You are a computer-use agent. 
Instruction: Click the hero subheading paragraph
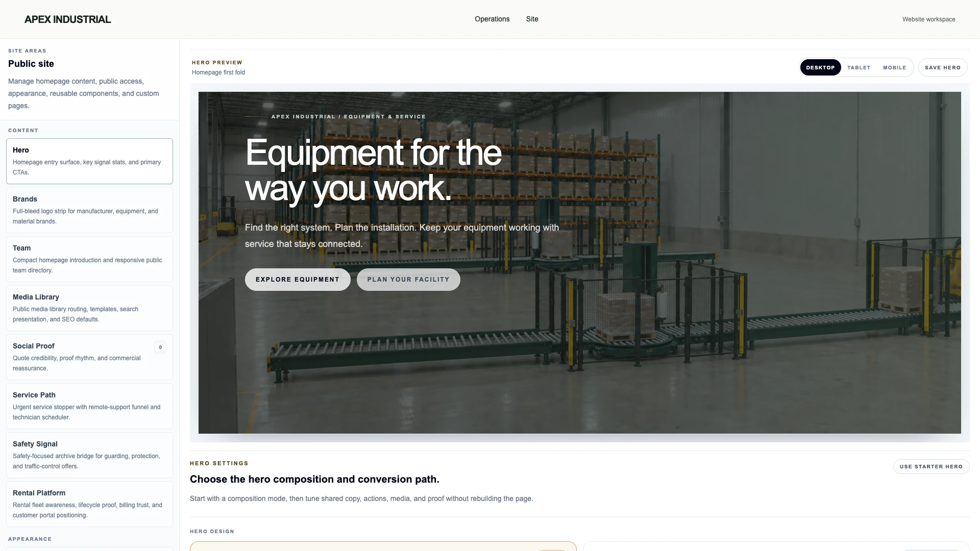pos(402,236)
